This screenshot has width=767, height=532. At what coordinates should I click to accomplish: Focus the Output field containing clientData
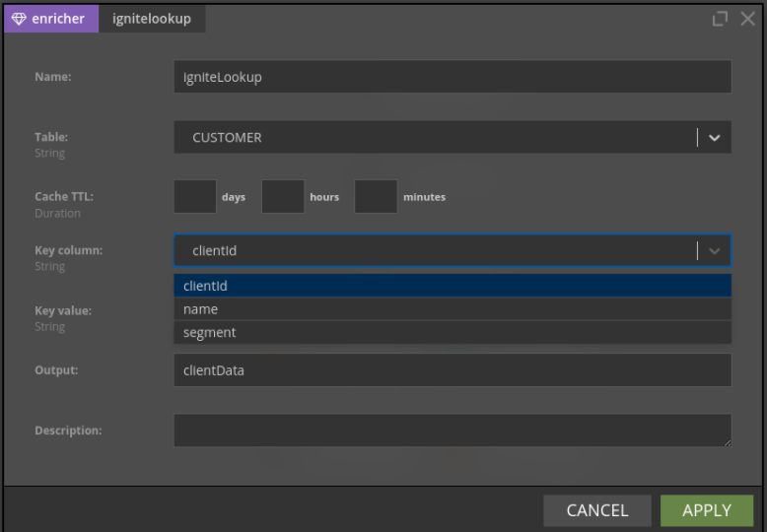point(453,370)
